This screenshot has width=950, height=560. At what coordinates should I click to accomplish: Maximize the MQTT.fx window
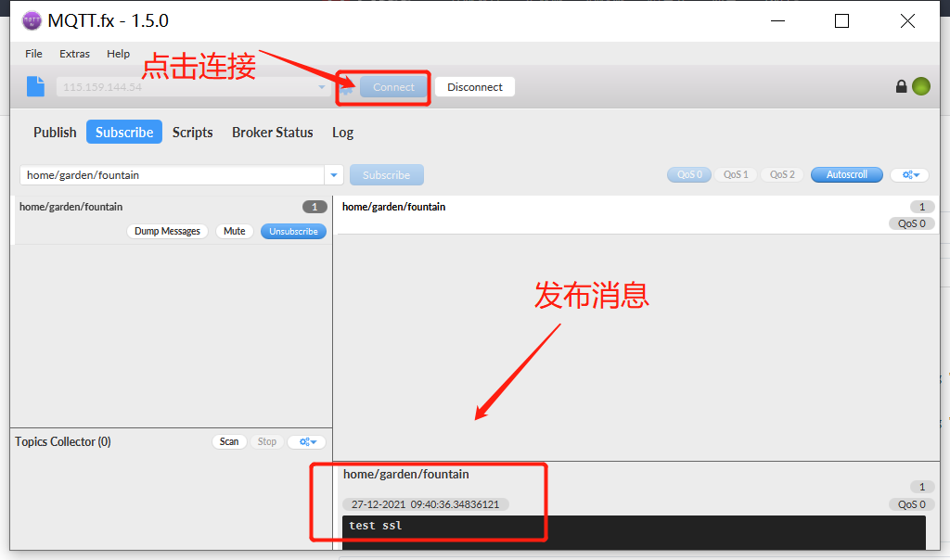tap(841, 20)
